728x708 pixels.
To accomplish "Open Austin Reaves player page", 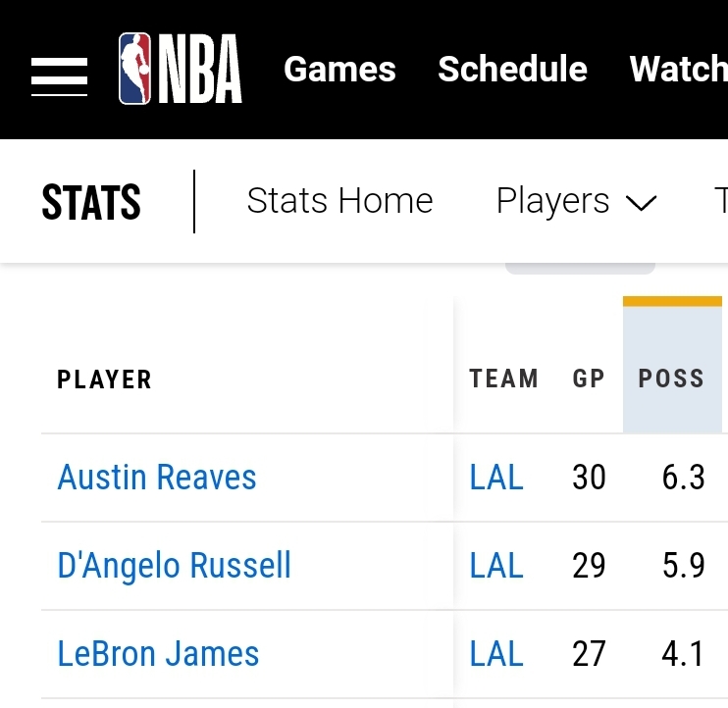I will [157, 478].
